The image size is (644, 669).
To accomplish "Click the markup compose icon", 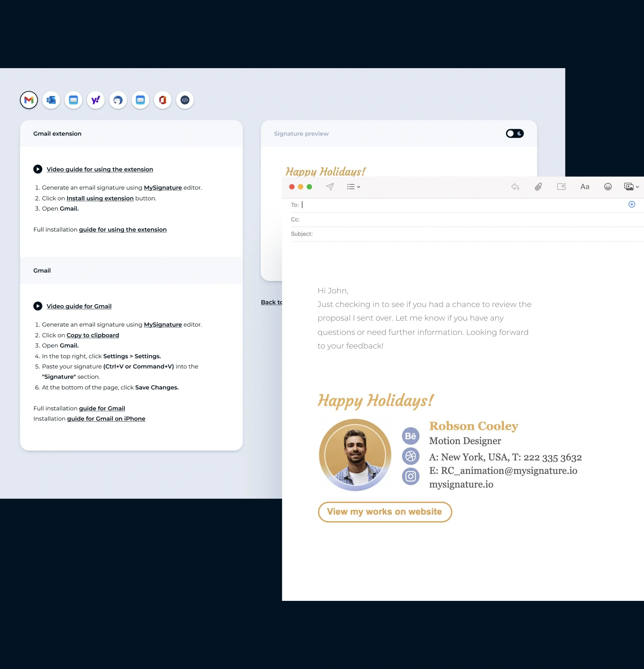I will tap(561, 186).
